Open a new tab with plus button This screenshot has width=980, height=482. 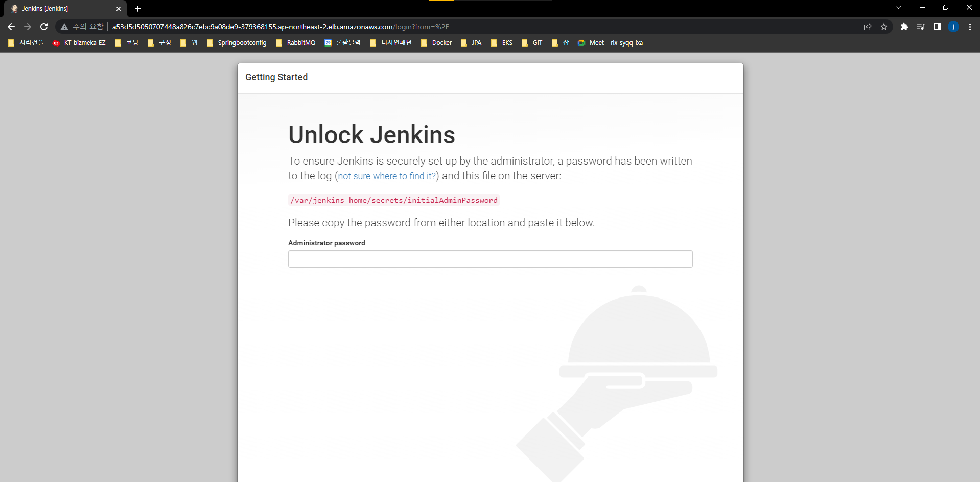tap(138, 9)
